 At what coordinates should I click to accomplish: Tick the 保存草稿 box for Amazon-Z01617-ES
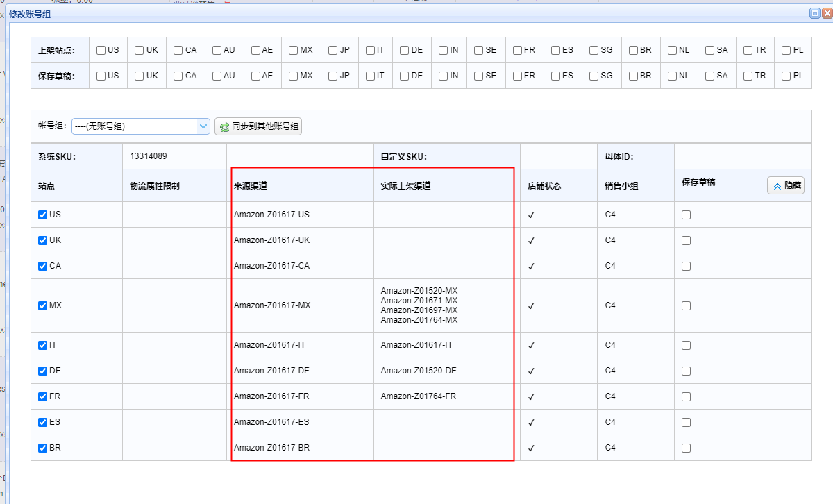[x=687, y=423]
